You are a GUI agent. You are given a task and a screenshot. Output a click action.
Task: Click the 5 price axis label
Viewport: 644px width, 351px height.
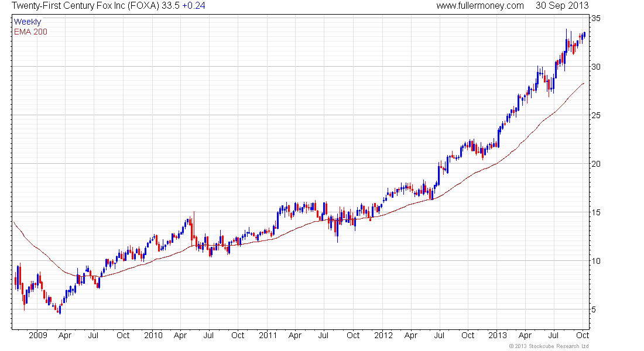point(594,309)
